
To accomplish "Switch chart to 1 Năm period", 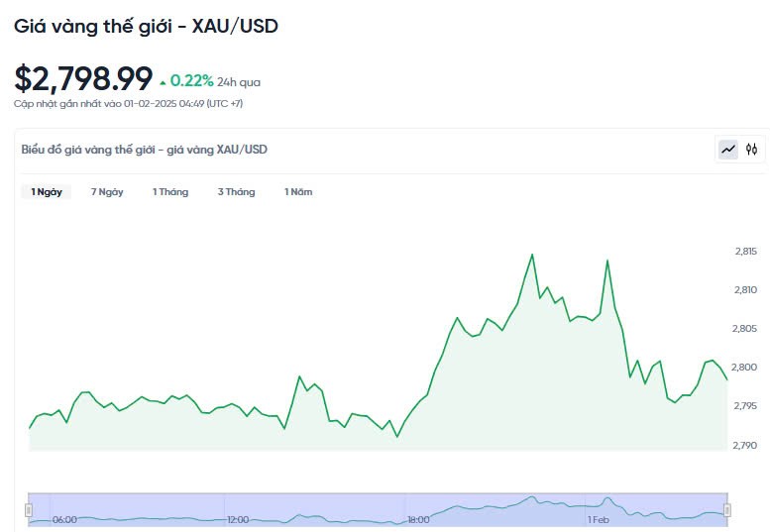I will coord(298,192).
